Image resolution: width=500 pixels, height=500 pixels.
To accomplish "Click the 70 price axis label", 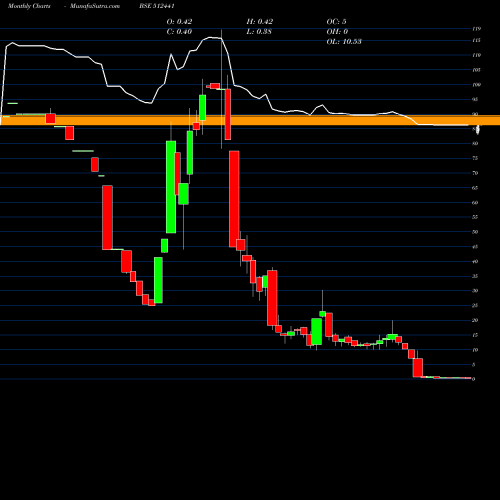I will [475, 173].
